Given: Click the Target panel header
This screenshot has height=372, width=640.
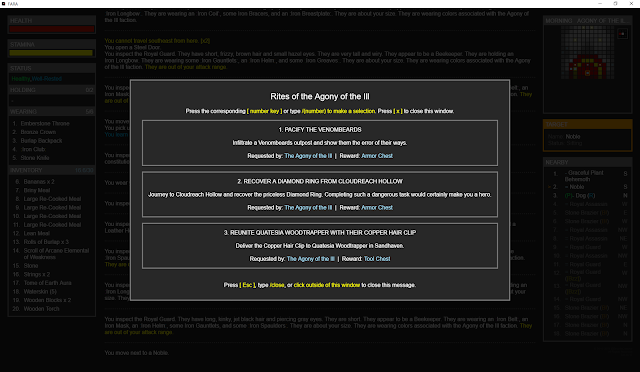Looking at the screenshot, I should point(587,124).
